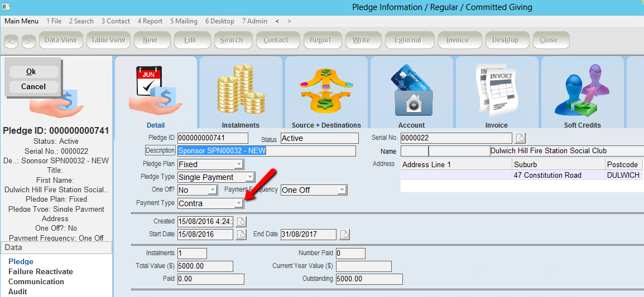Open the 7 Admin menu
The width and height of the screenshot is (644, 297).
pos(254,21)
